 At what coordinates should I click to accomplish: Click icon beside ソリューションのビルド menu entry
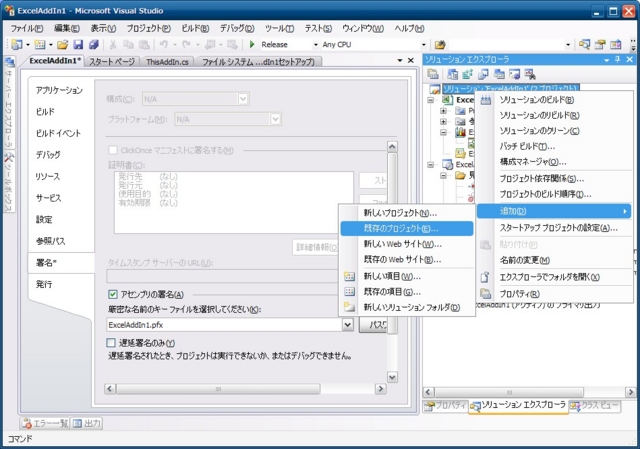click(485, 100)
